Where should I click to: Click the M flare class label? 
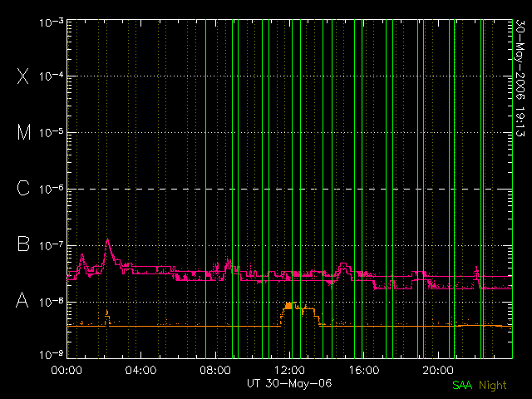coord(24,132)
